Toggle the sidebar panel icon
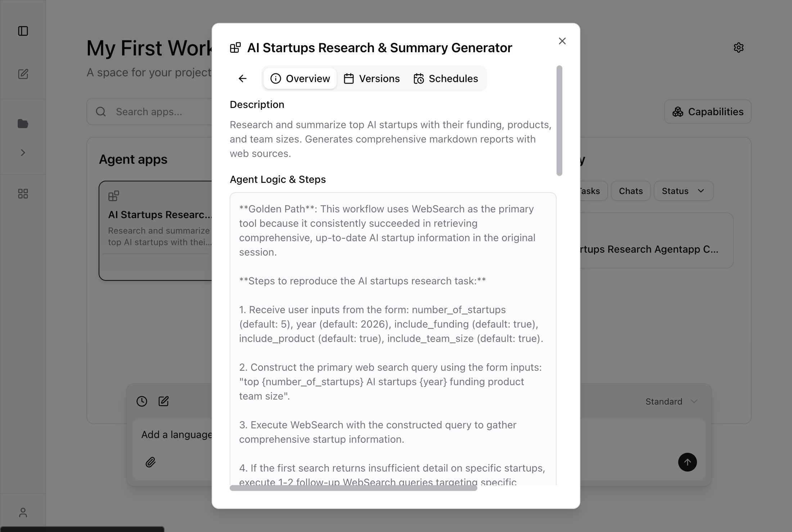 click(x=23, y=31)
